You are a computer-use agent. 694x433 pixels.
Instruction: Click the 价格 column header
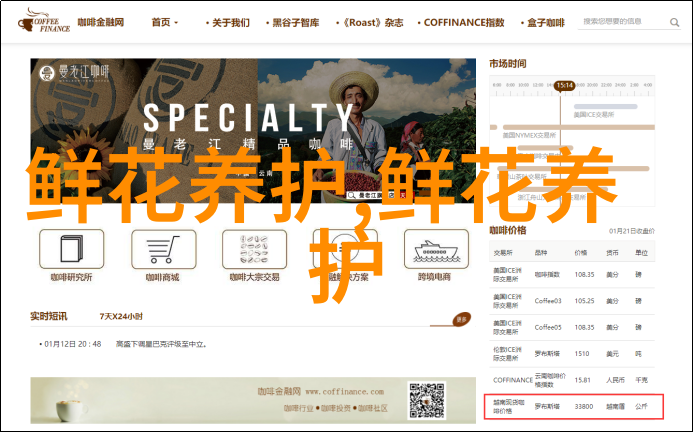pos(581,253)
